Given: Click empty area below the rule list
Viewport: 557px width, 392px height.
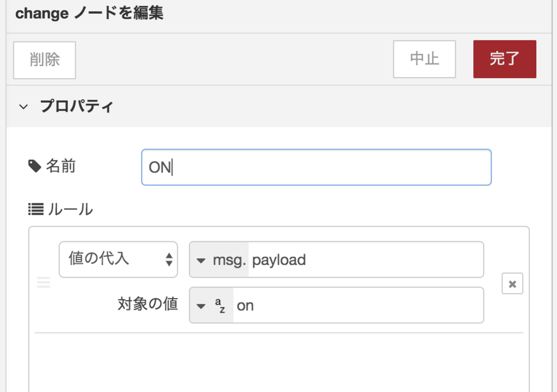Looking at the screenshot, I should click(x=279, y=362).
